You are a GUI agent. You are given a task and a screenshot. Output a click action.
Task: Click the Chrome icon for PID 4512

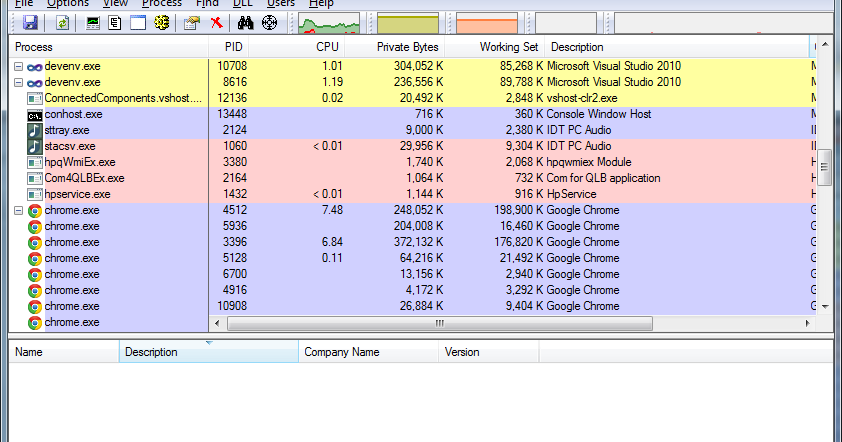(35, 211)
